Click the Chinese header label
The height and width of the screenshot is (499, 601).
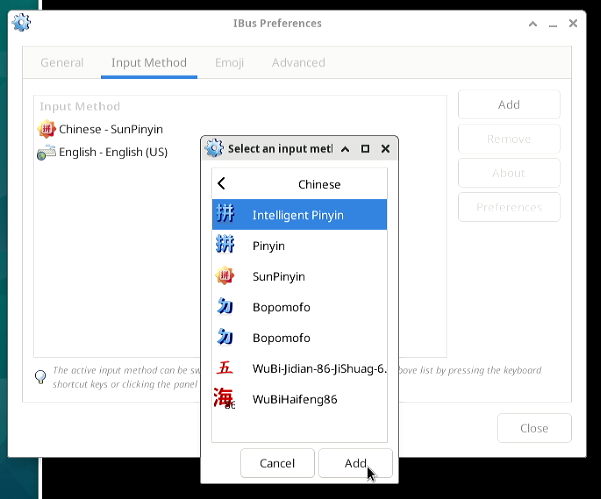319,184
